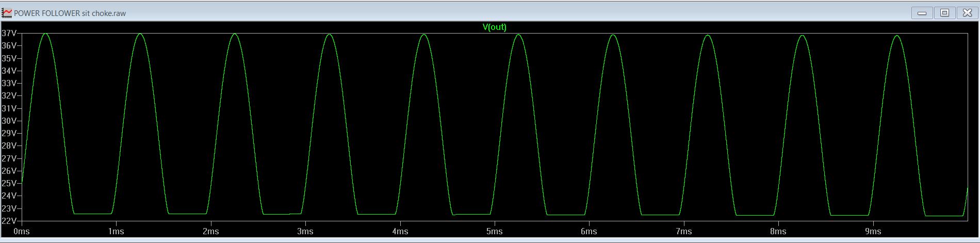Click the 34V vertical axis label
Screen dimensions: 980x243
pos(9,71)
